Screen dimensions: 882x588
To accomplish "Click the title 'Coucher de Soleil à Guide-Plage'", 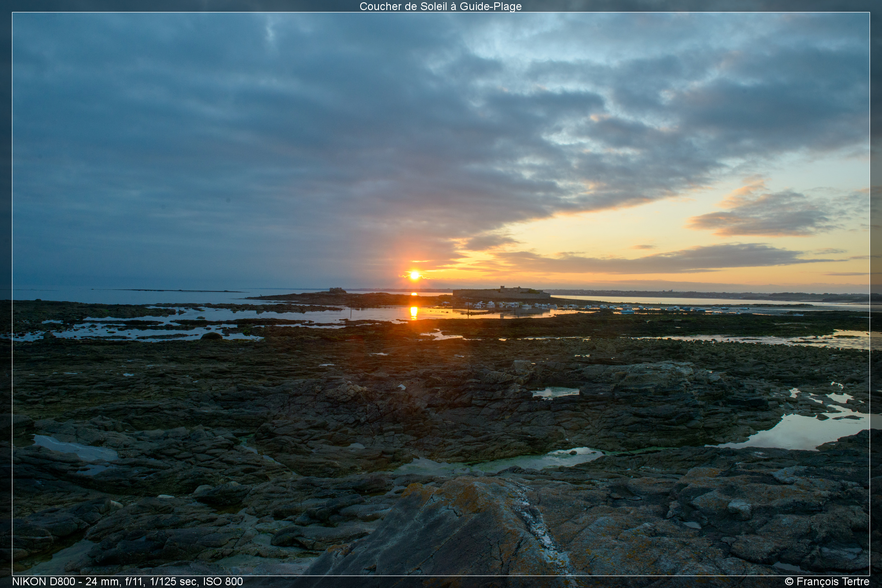I will pos(441,6).
